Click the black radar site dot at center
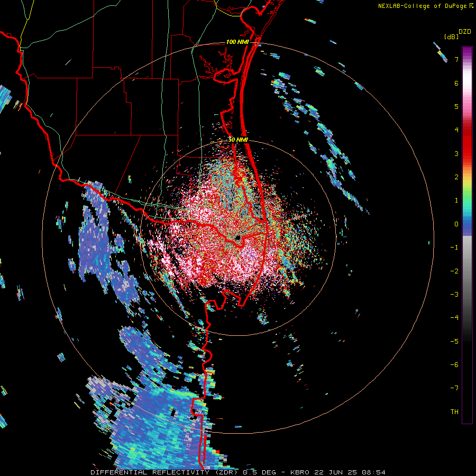Screen dimensions: 476x476 [237, 237]
